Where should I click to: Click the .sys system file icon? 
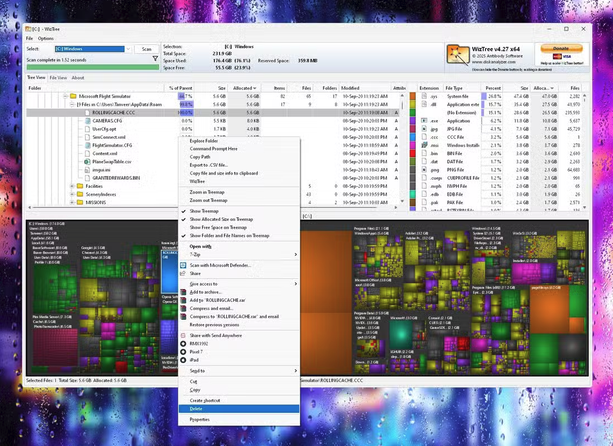click(424, 96)
